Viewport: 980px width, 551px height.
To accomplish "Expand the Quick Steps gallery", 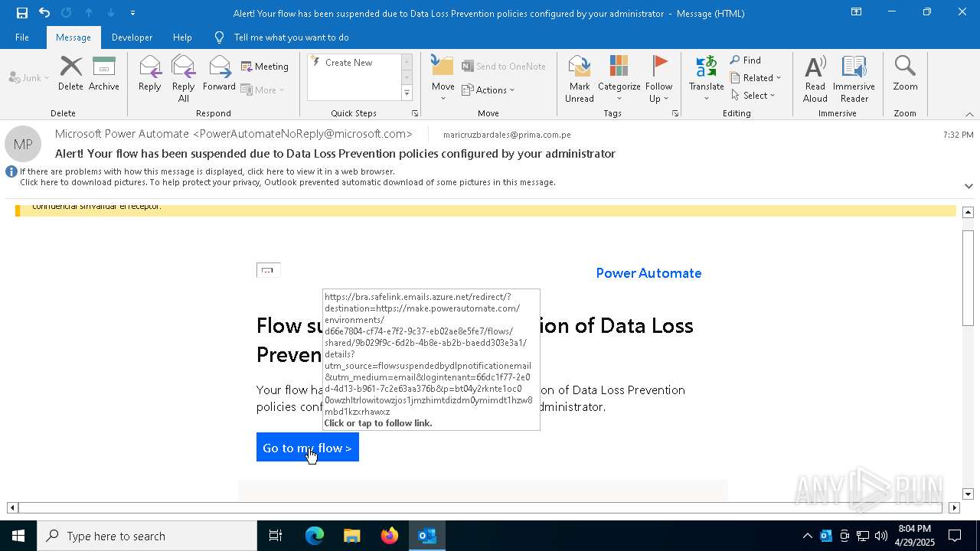I will tap(407, 93).
